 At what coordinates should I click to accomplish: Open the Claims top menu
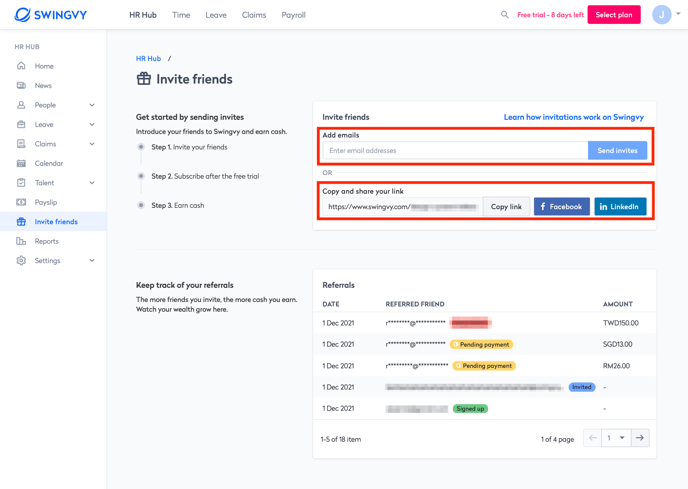[x=254, y=15]
